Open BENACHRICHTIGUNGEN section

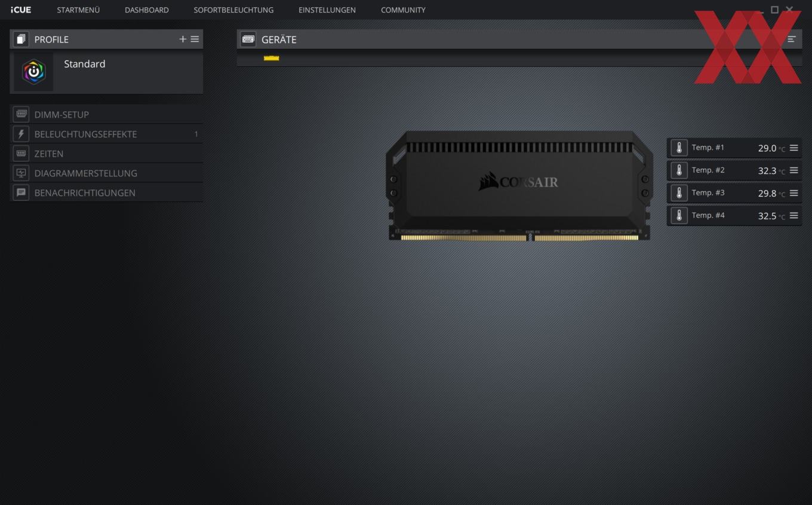106,192
